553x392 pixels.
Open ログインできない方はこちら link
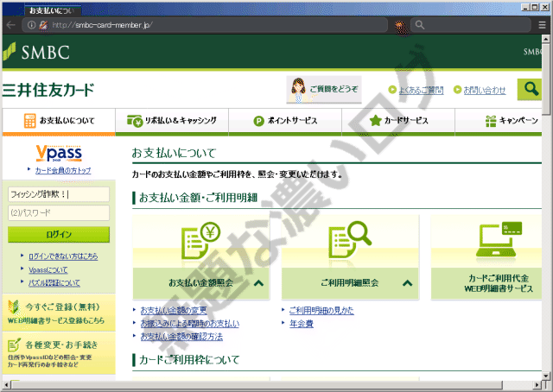(63, 256)
